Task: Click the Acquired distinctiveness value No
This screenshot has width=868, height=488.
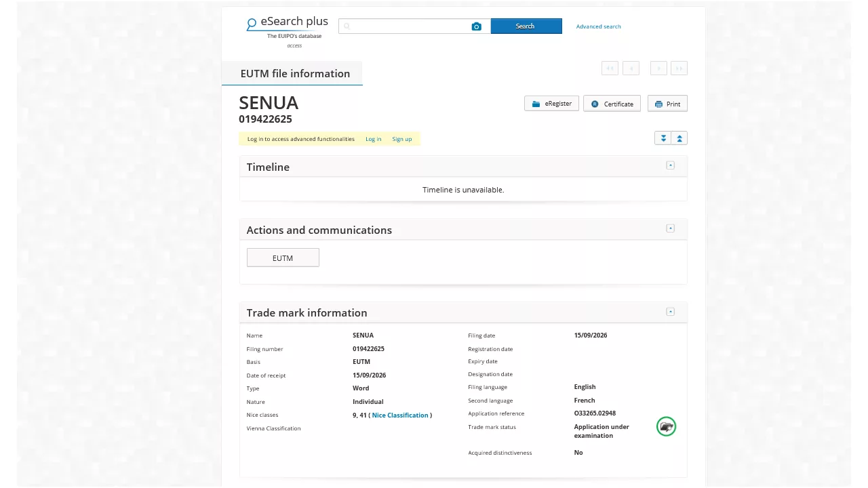Action: (x=578, y=453)
